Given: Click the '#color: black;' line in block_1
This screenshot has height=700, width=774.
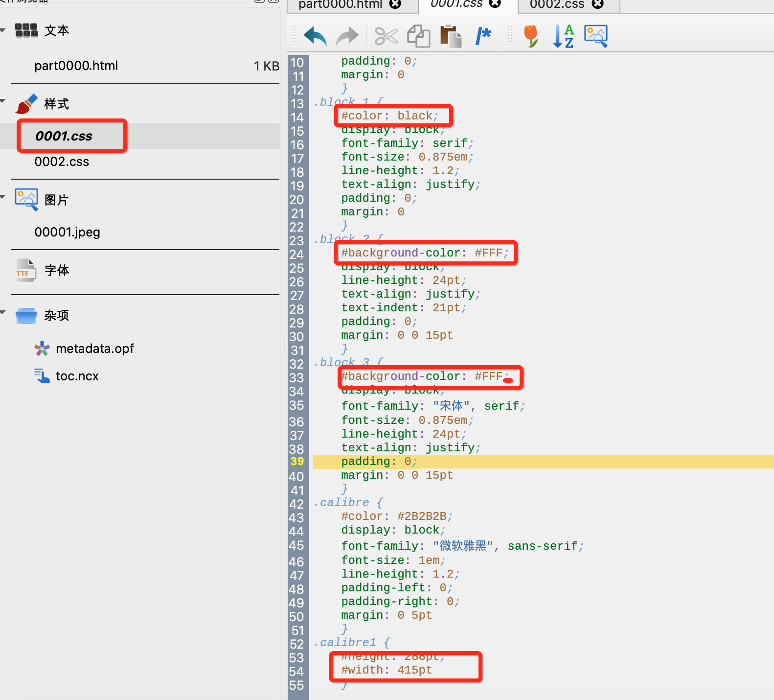Looking at the screenshot, I should click(389, 116).
